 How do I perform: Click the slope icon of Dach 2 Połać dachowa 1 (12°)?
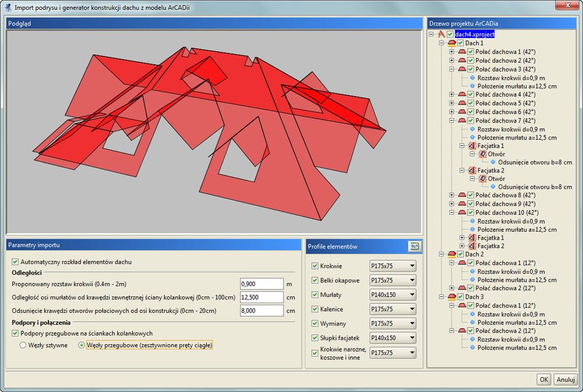coord(462,263)
